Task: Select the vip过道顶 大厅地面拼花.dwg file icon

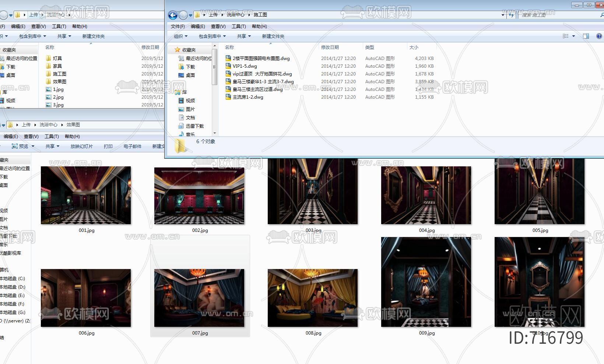Action: [228, 74]
